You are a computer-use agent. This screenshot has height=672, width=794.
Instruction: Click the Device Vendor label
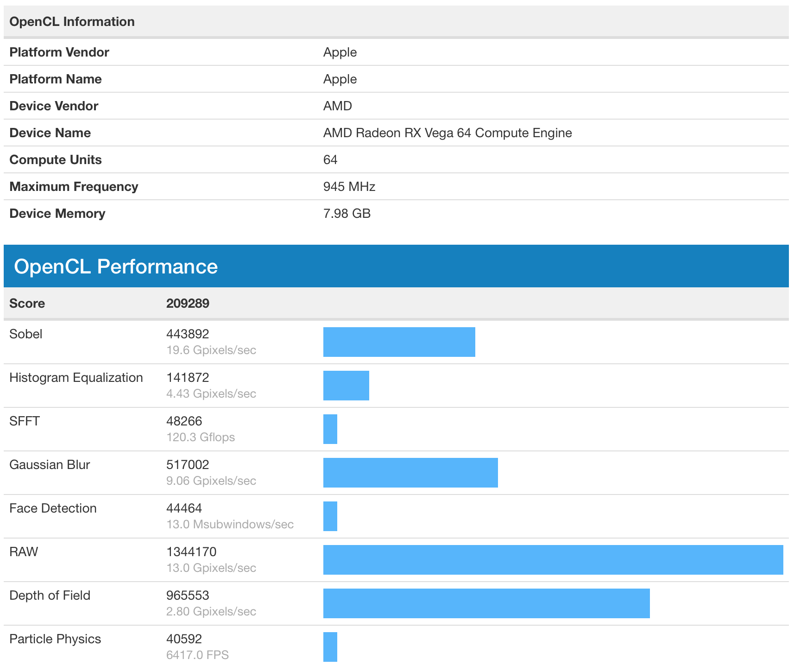54,106
